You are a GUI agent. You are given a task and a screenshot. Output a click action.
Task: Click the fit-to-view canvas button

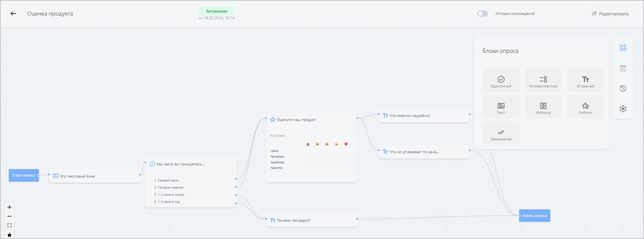click(x=9, y=225)
